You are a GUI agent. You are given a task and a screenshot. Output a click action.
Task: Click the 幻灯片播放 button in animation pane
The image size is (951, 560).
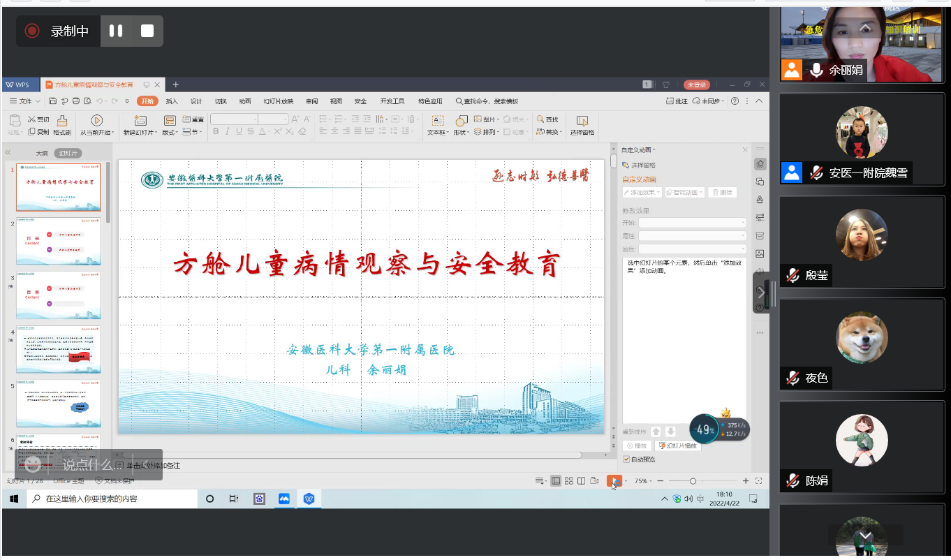coord(678,445)
